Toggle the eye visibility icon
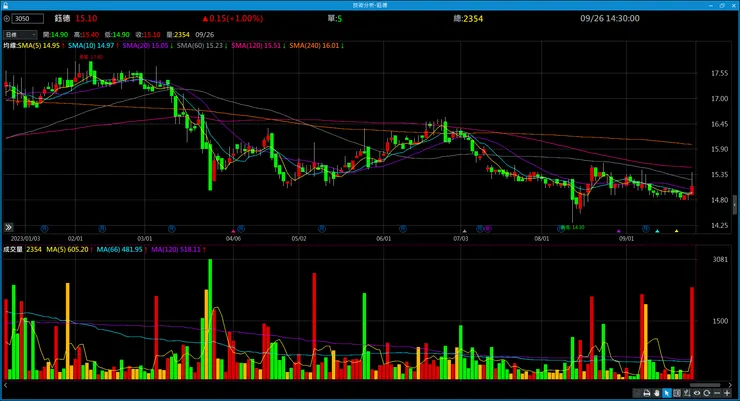 click(x=697, y=393)
